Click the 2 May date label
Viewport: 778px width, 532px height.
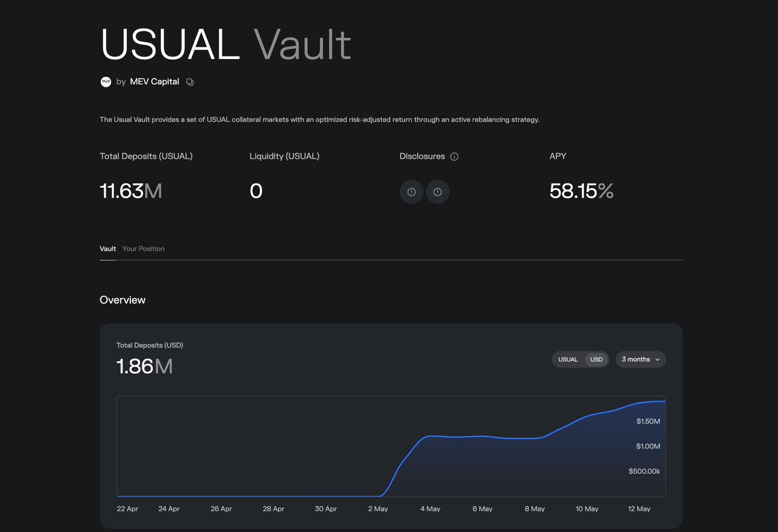tap(377, 509)
